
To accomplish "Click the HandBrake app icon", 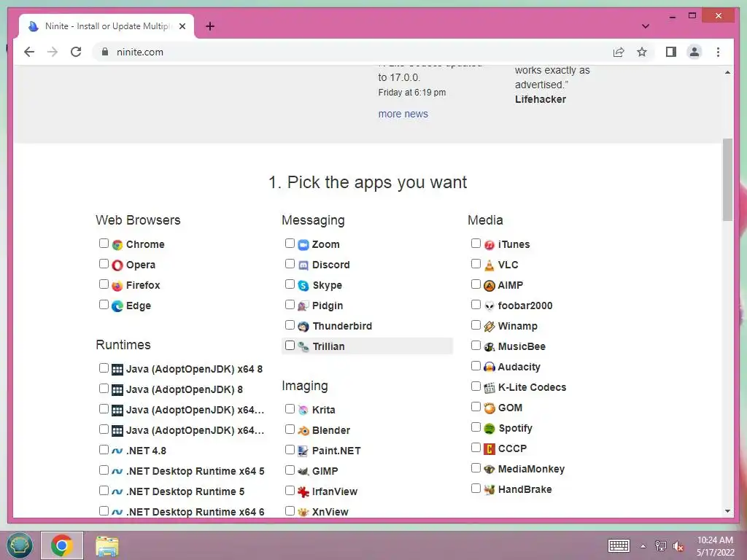I will point(489,489).
